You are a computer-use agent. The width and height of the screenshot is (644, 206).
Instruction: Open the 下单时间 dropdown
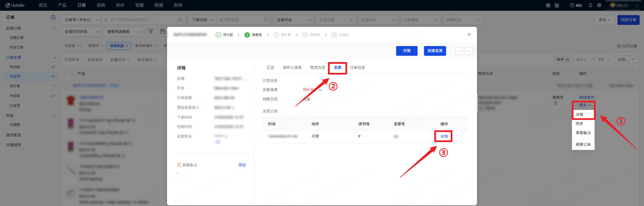tap(202, 20)
